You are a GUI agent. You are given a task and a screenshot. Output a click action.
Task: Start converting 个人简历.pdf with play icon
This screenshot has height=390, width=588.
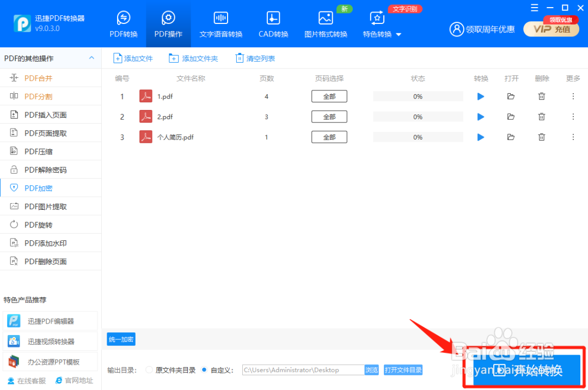click(x=480, y=137)
